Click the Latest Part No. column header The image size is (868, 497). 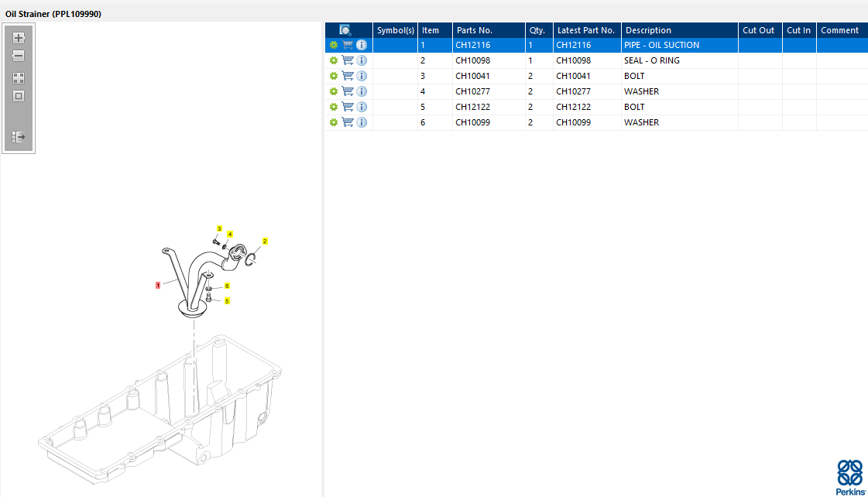click(x=585, y=30)
